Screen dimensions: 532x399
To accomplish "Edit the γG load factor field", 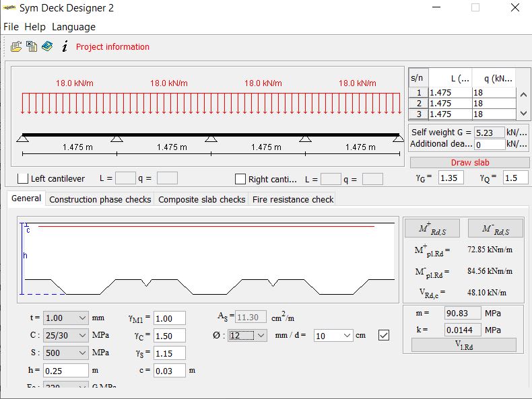I will tap(451, 178).
